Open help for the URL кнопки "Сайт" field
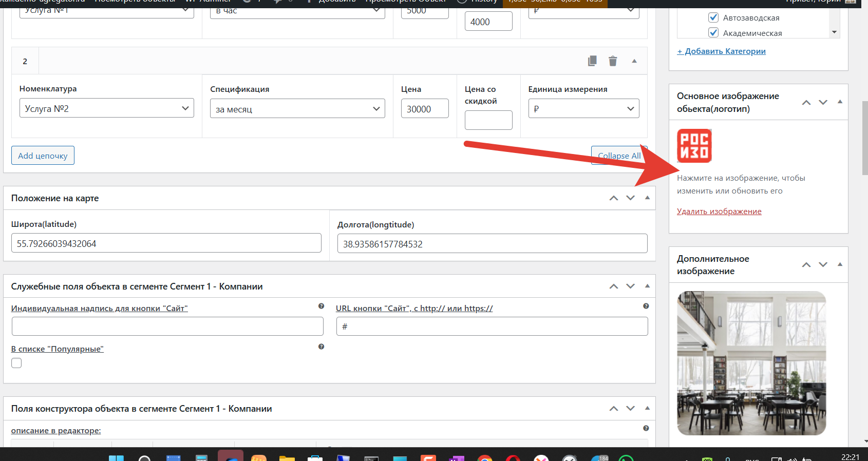This screenshot has height=461, width=868. click(646, 306)
